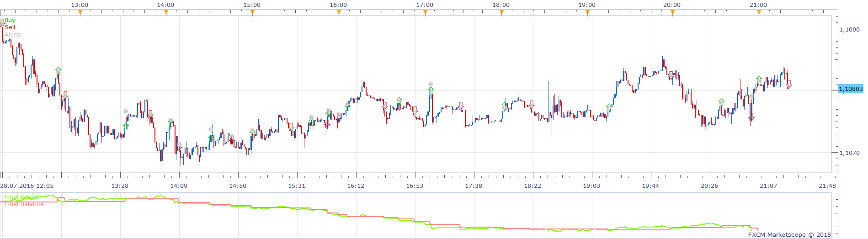
Task: Select the sell marker just before 20:00
Action: (671, 74)
